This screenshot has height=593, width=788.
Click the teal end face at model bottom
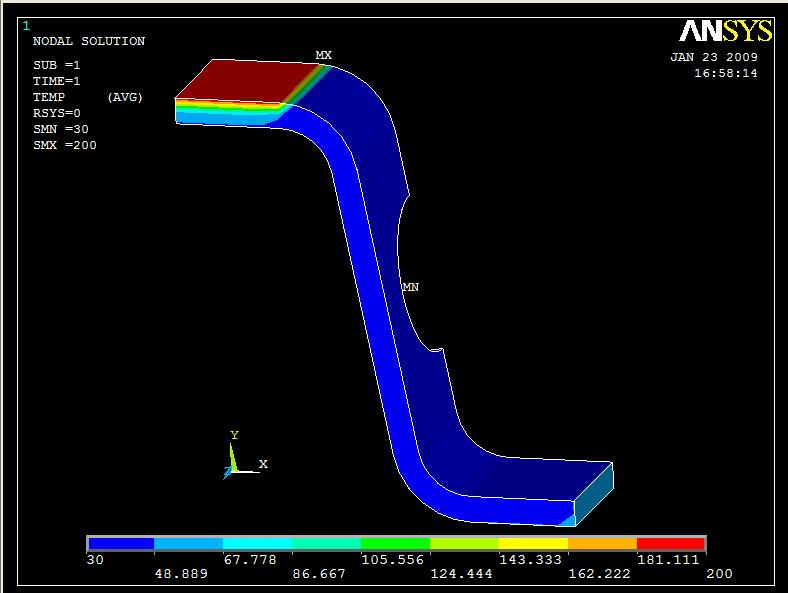pos(594,495)
